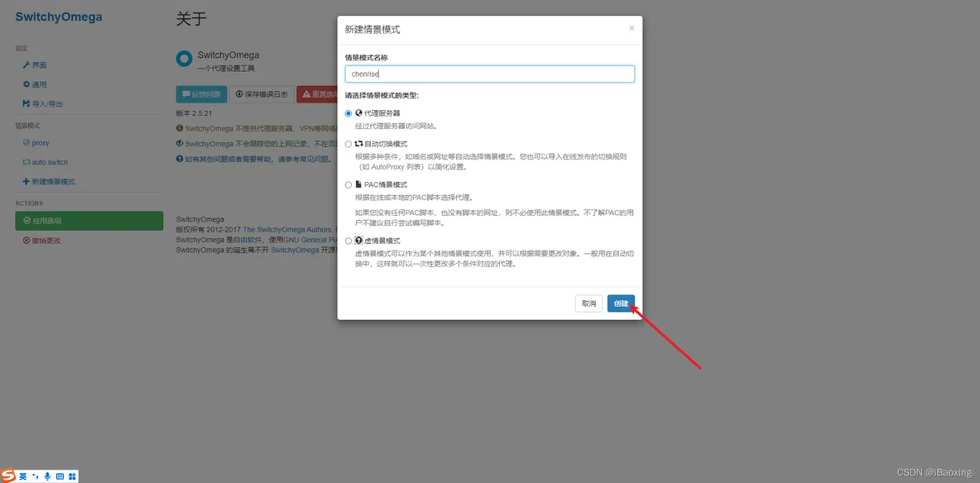Click the 反馈问题 button
980x483 pixels.
pyautogui.click(x=201, y=94)
